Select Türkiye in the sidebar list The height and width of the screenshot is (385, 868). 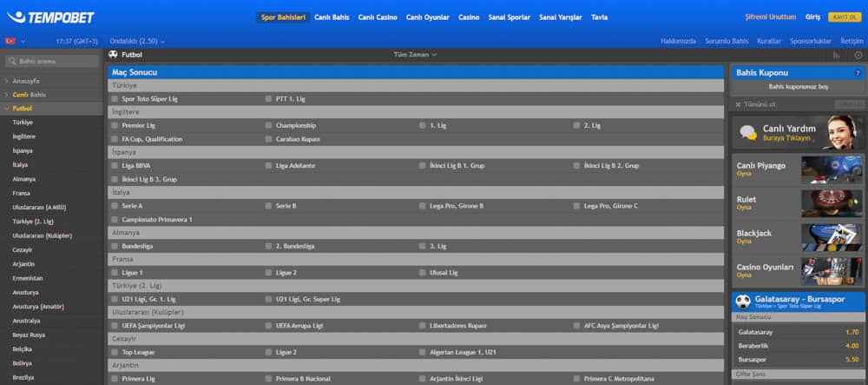23,123
